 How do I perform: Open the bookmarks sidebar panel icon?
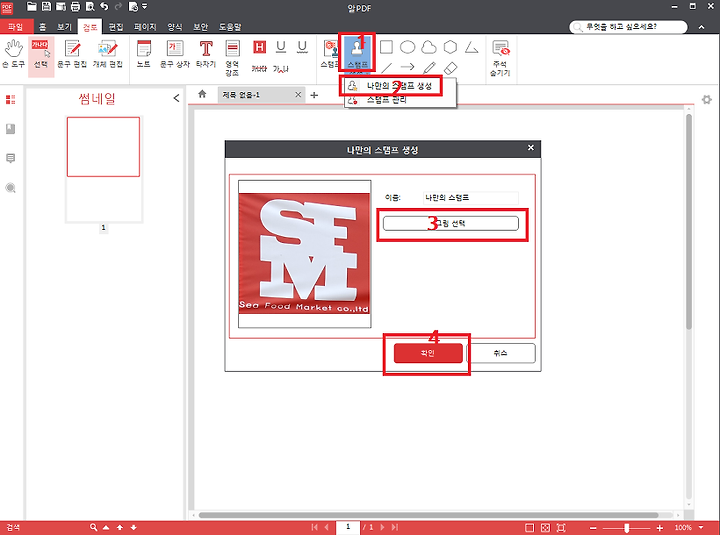(11, 129)
